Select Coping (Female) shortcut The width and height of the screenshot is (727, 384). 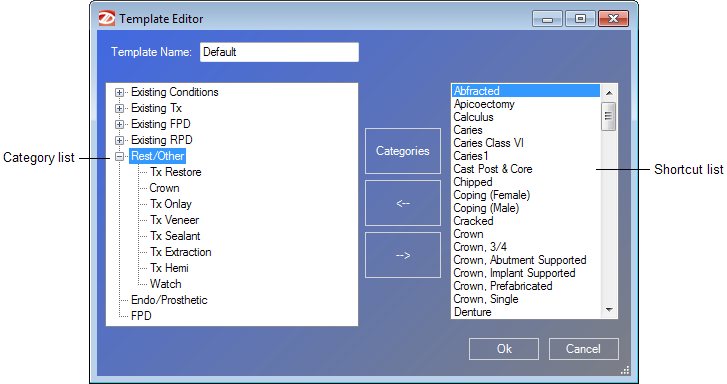click(x=491, y=195)
